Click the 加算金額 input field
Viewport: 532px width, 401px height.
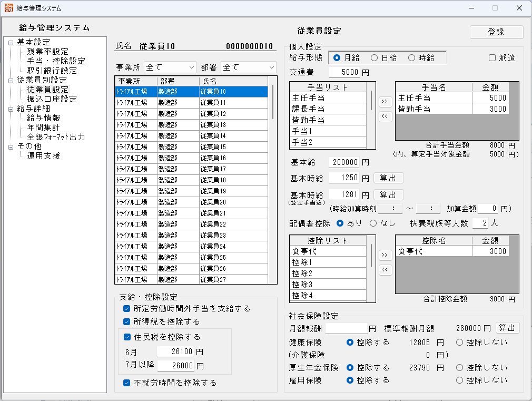tap(488, 208)
